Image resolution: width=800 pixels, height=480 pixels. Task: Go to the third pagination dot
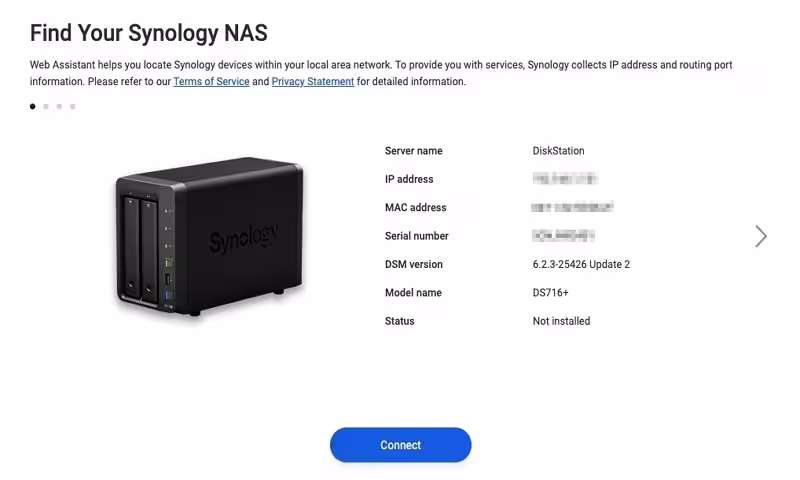(x=59, y=106)
